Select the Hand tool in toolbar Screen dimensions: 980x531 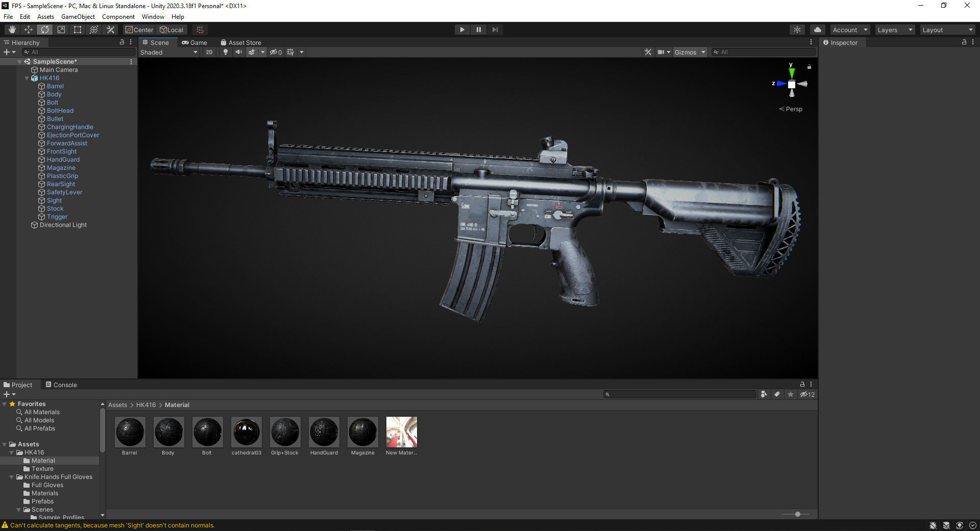tap(12, 30)
